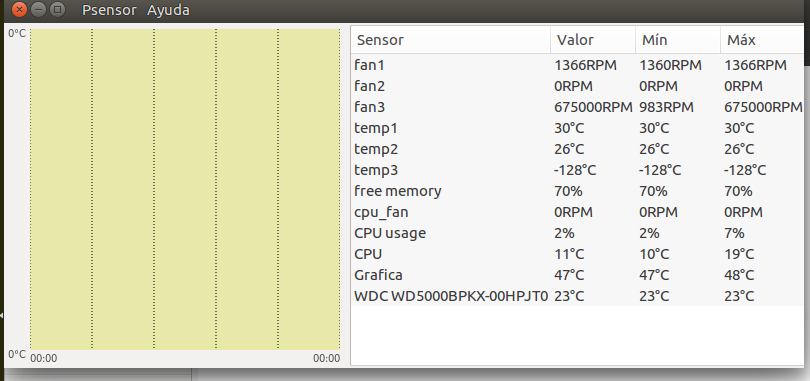Select the CPU usage row

pos(581,233)
